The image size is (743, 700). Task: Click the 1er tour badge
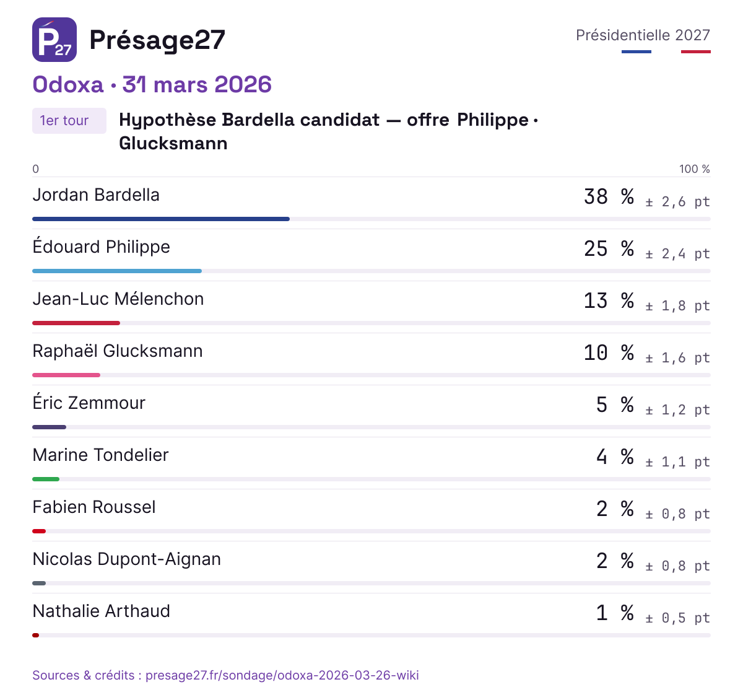(x=69, y=121)
